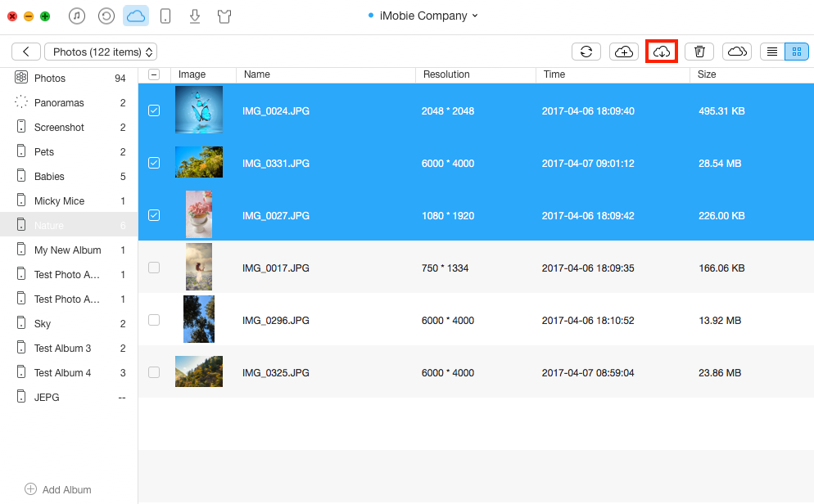Image resolution: width=814 pixels, height=504 pixels.
Task: Select the Screenshot album
Action: 69,127
